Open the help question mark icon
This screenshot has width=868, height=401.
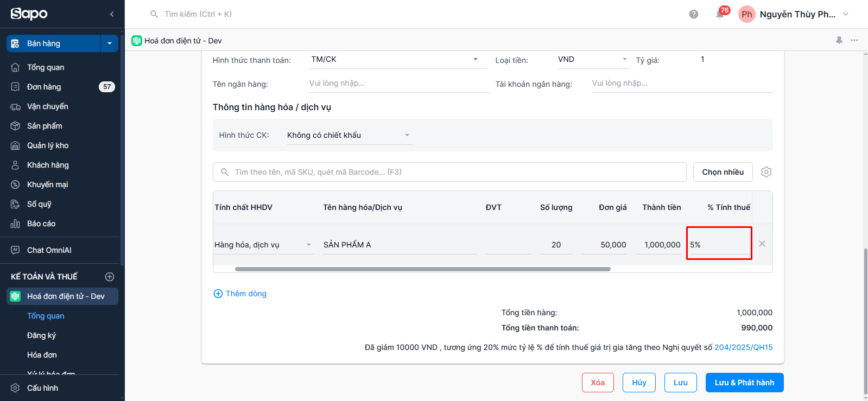pyautogui.click(x=694, y=15)
